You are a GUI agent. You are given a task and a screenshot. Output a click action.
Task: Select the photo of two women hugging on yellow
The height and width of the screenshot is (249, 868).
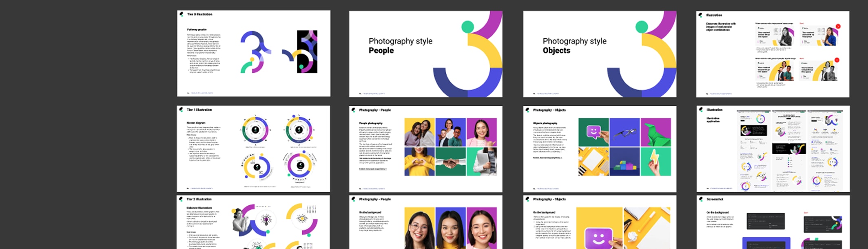pos(419,132)
